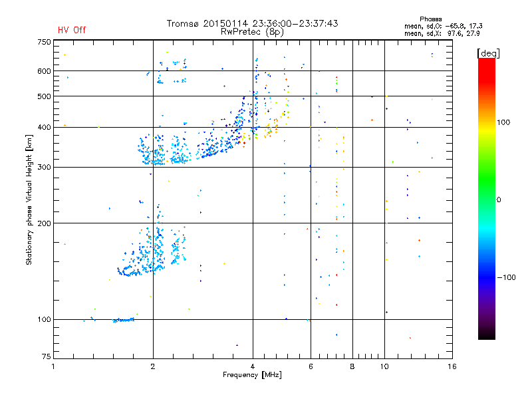Screen dimensions: 532x399
Task: Select the 'mean, sd,X: 97.6, 27.9' line
Action: [x=442, y=33]
